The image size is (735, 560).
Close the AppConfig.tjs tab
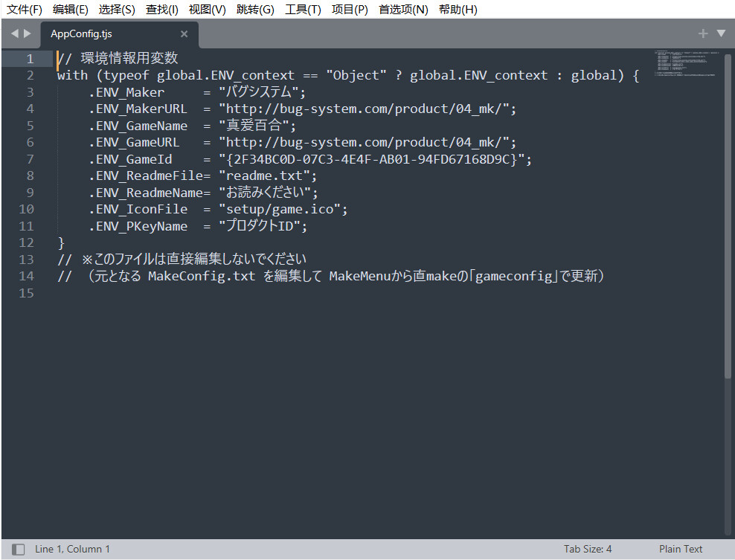pyautogui.click(x=184, y=33)
